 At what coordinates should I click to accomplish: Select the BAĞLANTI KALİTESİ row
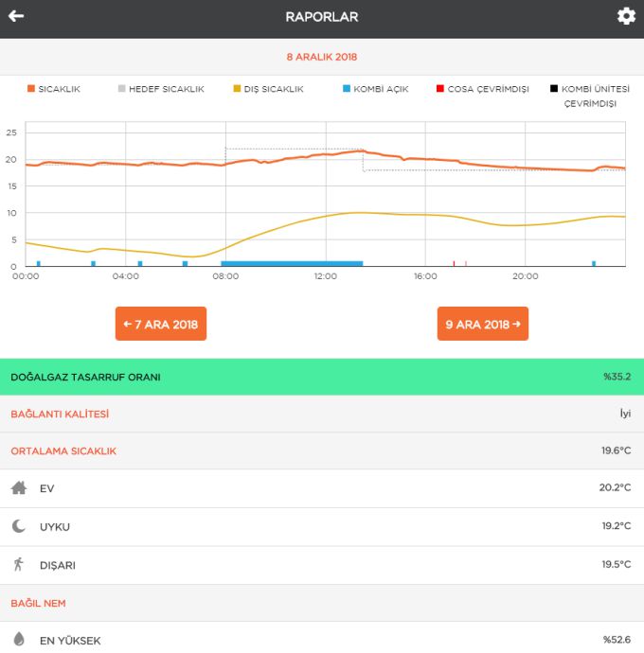click(322, 414)
